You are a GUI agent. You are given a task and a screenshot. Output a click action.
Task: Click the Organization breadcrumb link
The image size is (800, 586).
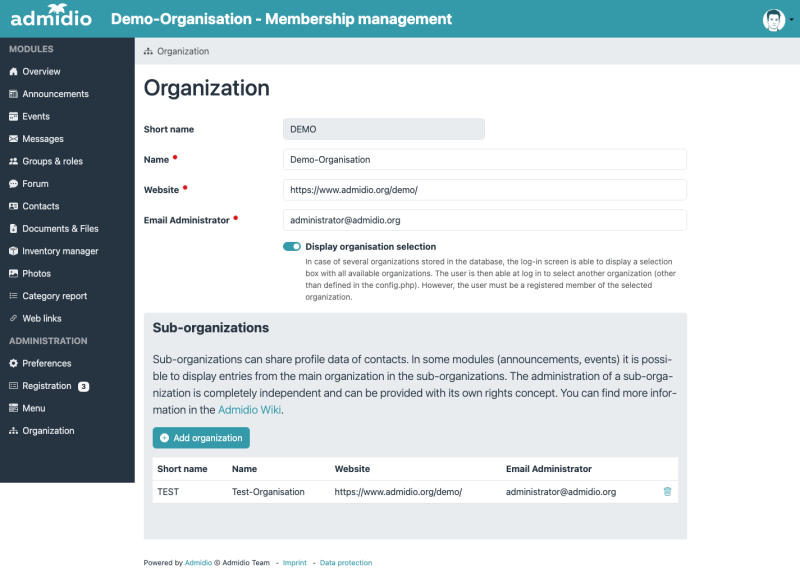click(x=183, y=52)
